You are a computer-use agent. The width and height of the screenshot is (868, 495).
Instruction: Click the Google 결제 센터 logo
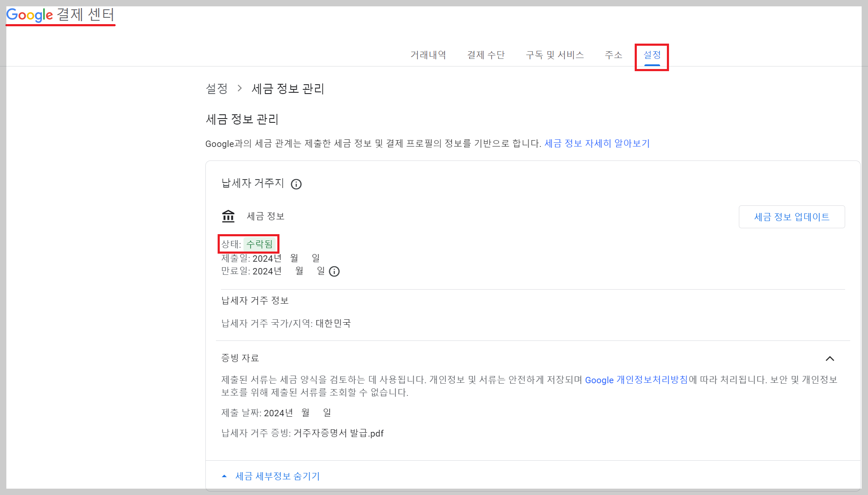[x=60, y=15]
